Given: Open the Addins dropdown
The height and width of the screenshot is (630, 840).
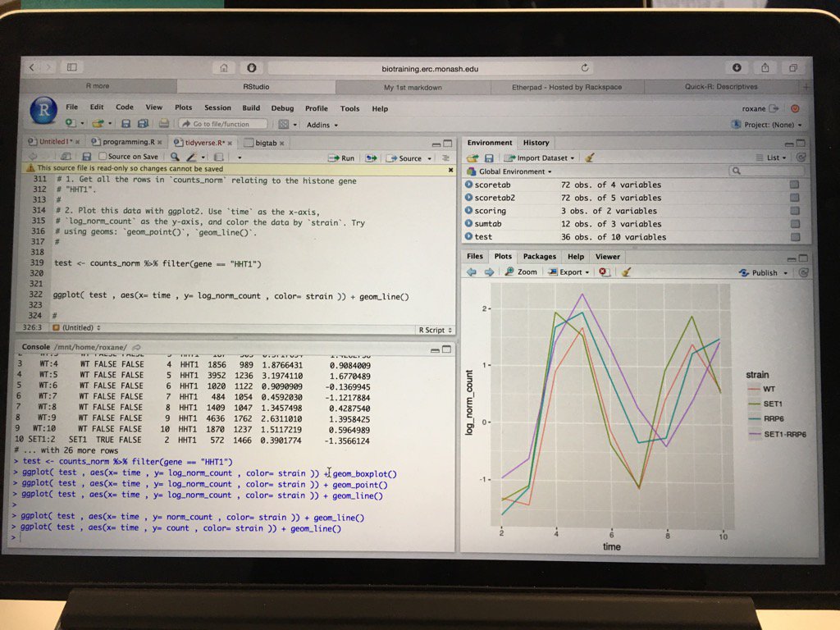Looking at the screenshot, I should pyautogui.click(x=322, y=125).
